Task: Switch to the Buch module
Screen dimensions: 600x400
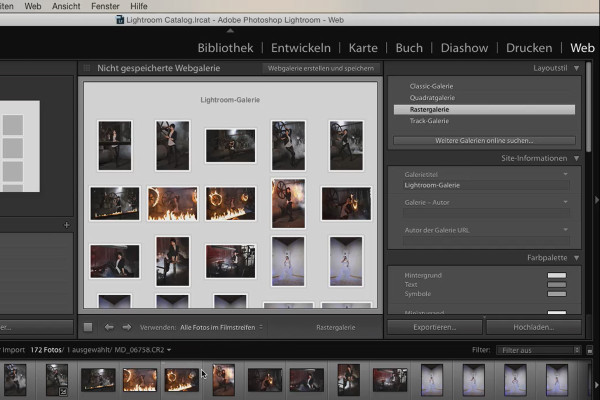Action: point(409,48)
